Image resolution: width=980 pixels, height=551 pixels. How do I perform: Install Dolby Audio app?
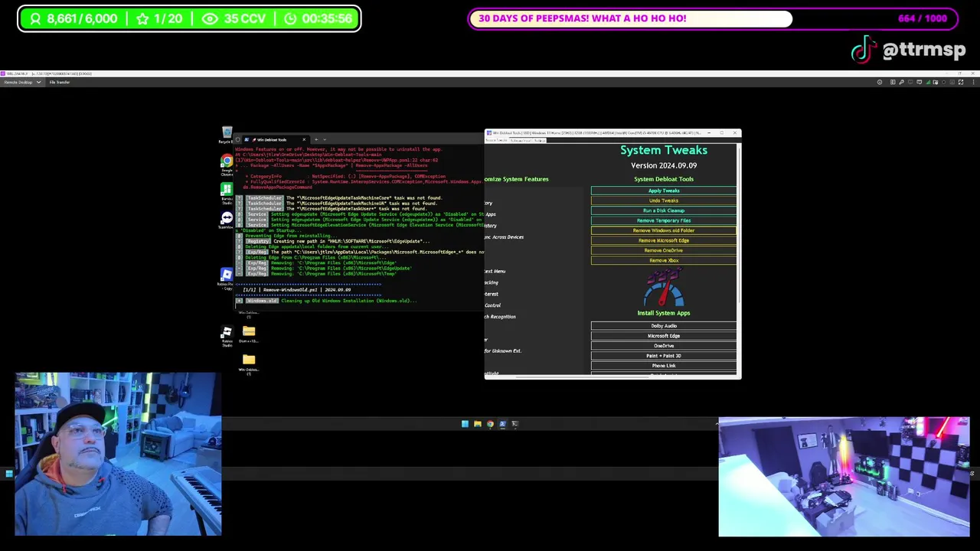click(x=664, y=326)
